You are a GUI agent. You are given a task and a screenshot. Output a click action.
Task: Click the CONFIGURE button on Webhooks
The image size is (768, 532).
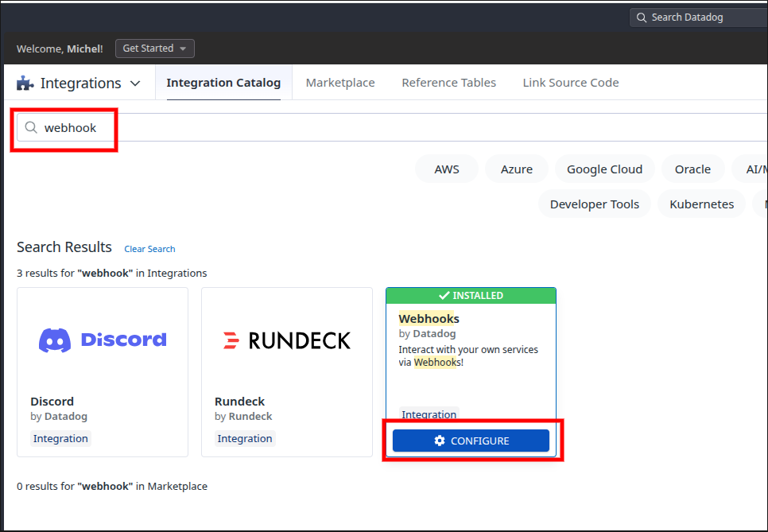(x=471, y=441)
